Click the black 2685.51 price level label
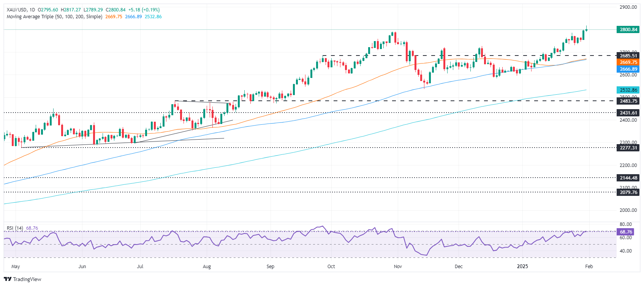This screenshot has height=286, width=644. pos(628,56)
